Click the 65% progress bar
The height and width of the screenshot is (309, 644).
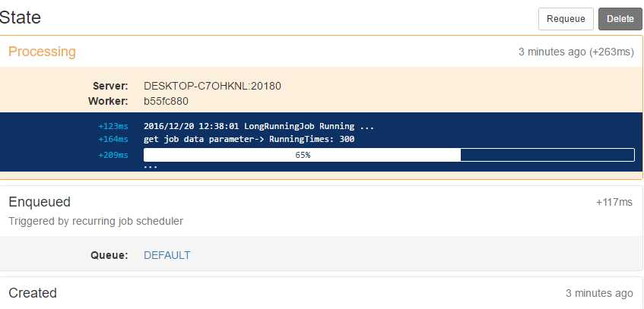(389, 155)
